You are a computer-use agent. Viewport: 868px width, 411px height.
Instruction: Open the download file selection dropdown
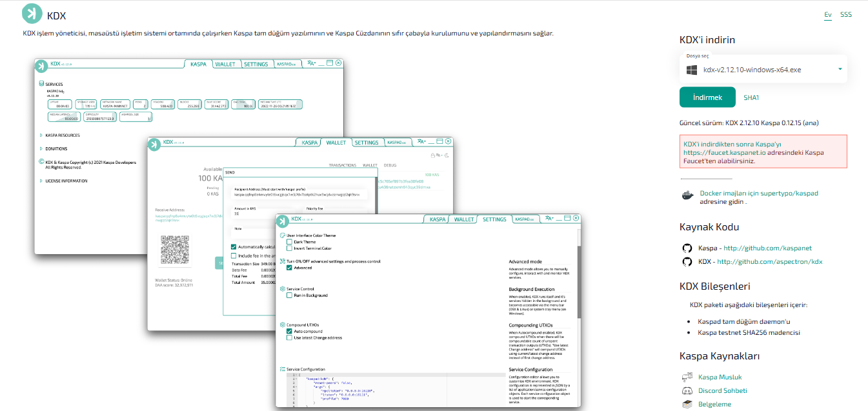pyautogui.click(x=763, y=70)
